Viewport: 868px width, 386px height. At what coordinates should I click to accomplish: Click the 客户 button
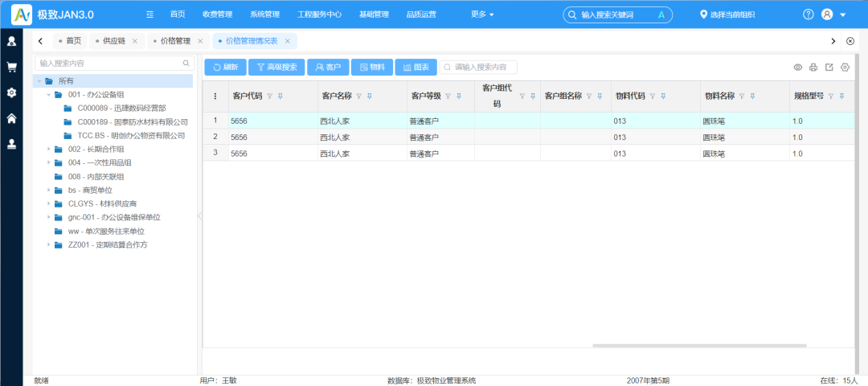point(328,68)
